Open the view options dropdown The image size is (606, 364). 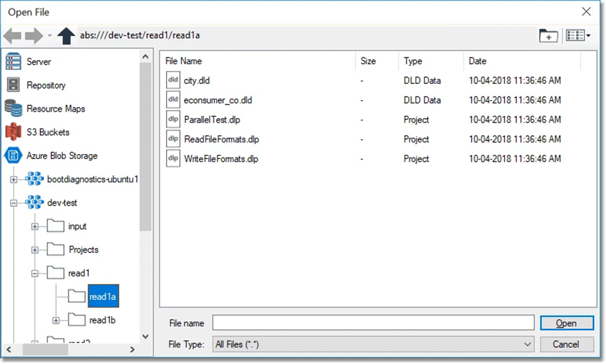(578, 36)
